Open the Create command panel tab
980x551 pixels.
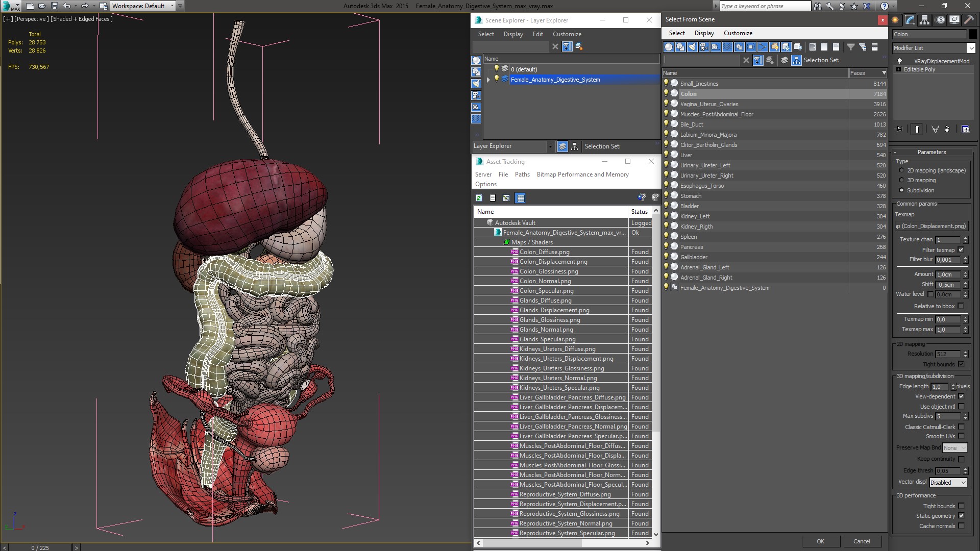pyautogui.click(x=895, y=20)
